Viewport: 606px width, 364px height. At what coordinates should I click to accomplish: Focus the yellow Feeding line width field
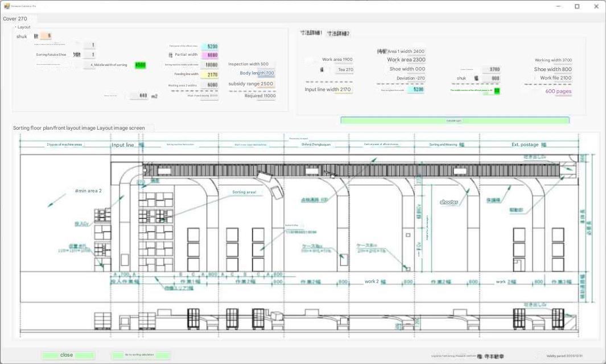[x=209, y=75]
